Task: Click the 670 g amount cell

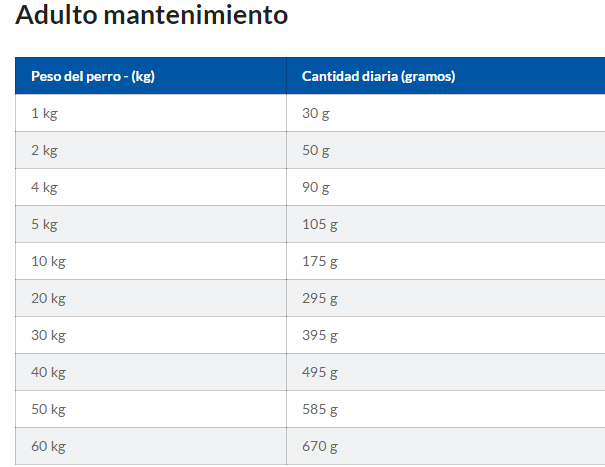Action: [319, 446]
